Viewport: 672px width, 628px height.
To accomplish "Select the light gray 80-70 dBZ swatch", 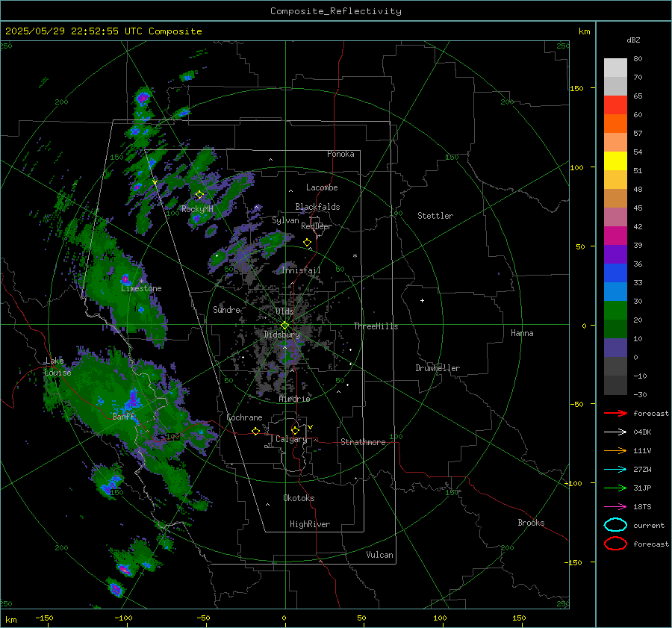I will pos(615,68).
